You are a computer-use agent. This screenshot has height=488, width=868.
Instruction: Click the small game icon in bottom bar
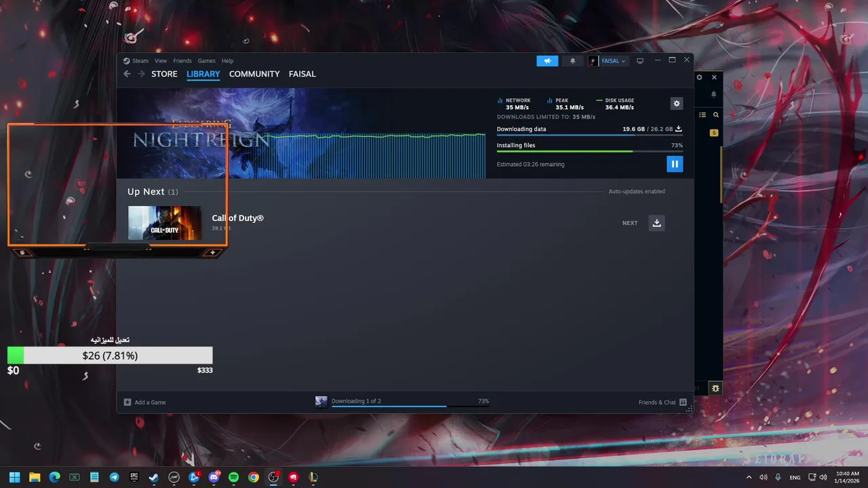[321, 402]
